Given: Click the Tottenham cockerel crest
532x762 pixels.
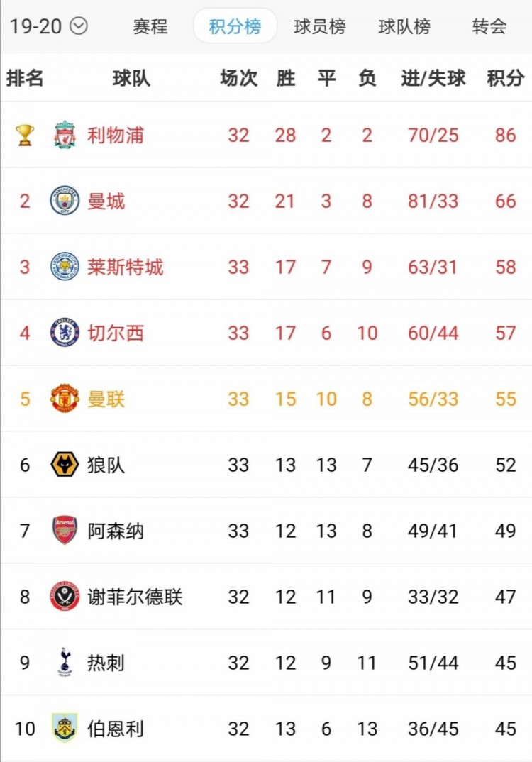Looking at the screenshot, I should [65, 662].
